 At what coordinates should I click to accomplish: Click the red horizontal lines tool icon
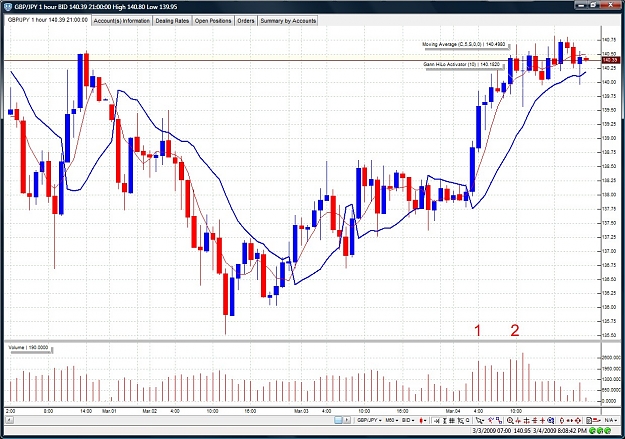click(535, 420)
